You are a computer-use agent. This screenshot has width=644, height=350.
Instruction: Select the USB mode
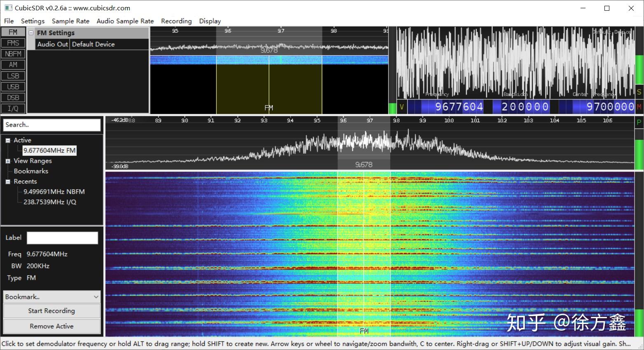click(x=12, y=87)
